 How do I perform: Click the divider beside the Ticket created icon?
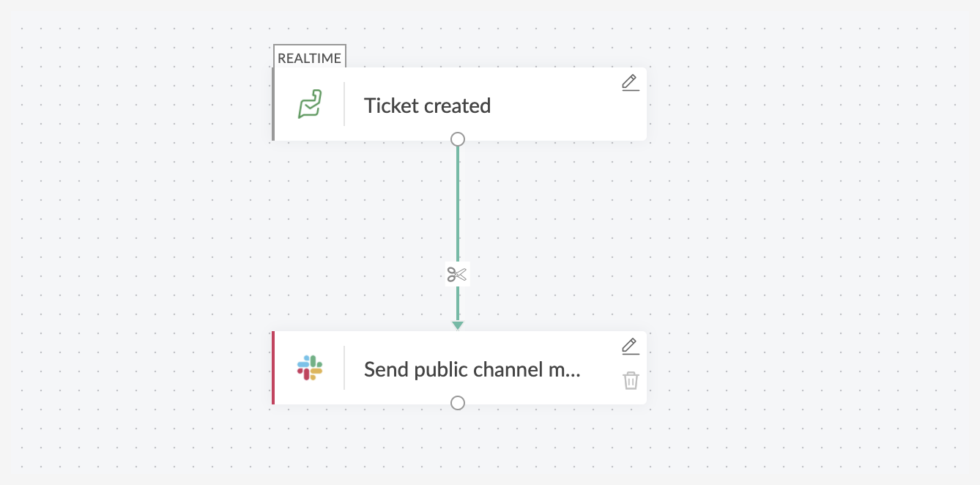point(344,104)
